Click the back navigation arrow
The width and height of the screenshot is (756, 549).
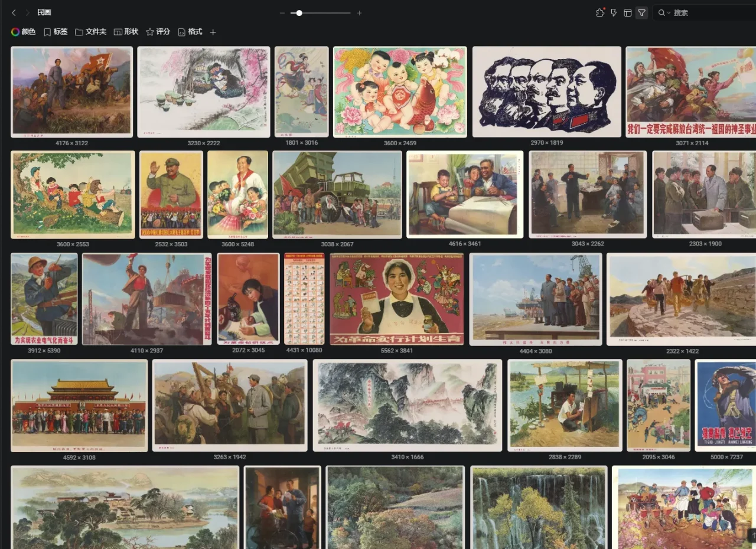coord(14,12)
